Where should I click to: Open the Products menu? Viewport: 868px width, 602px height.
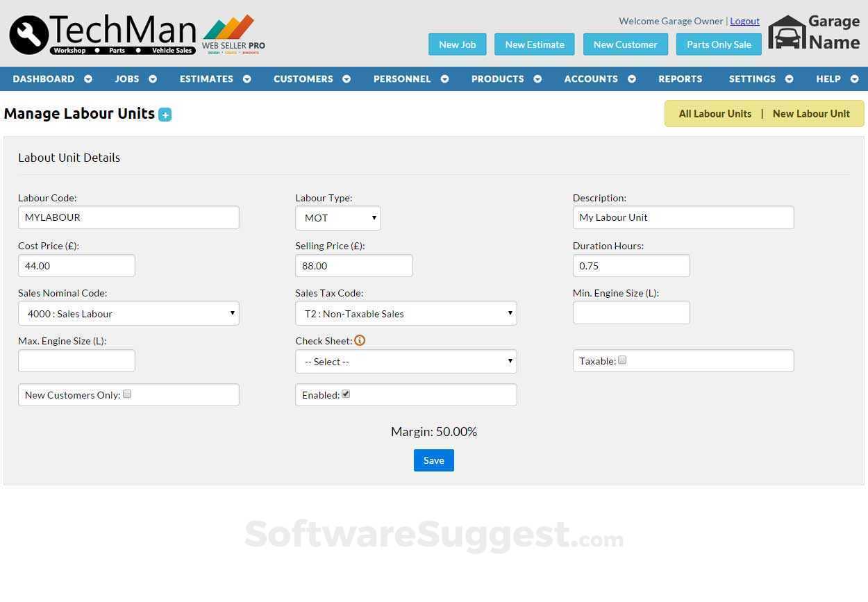pos(497,78)
